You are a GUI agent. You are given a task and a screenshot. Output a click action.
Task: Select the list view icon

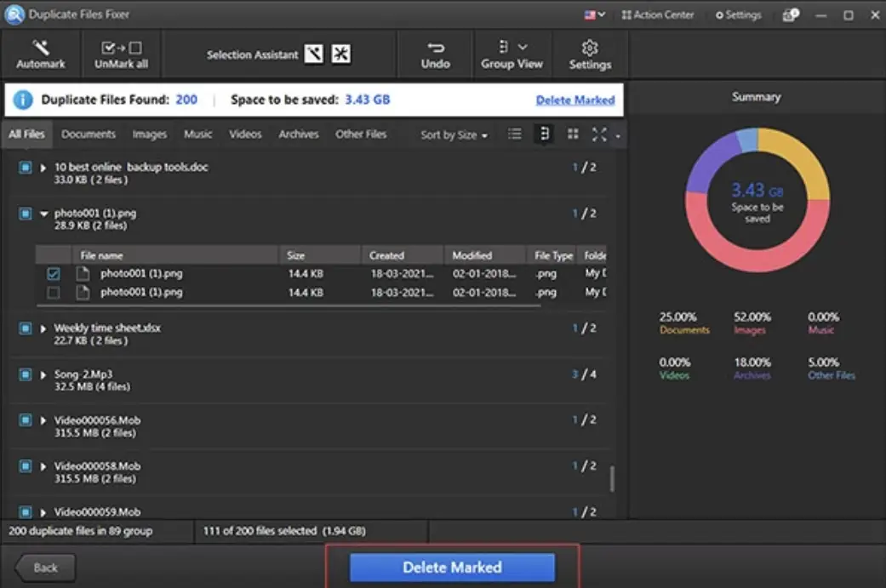click(x=514, y=134)
